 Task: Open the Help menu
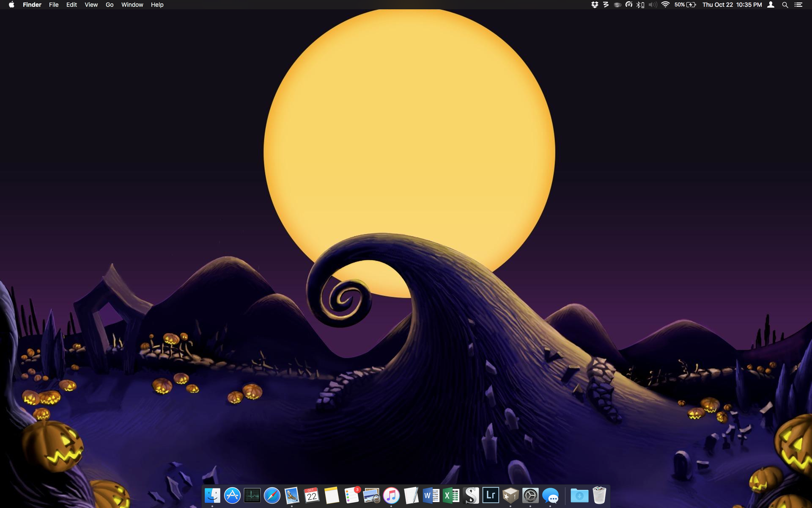[x=157, y=5]
